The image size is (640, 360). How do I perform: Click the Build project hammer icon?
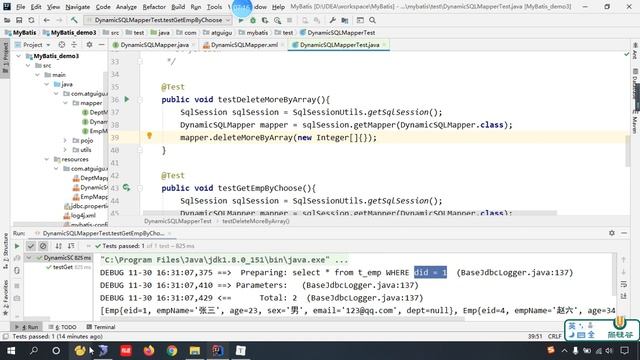coord(74,20)
